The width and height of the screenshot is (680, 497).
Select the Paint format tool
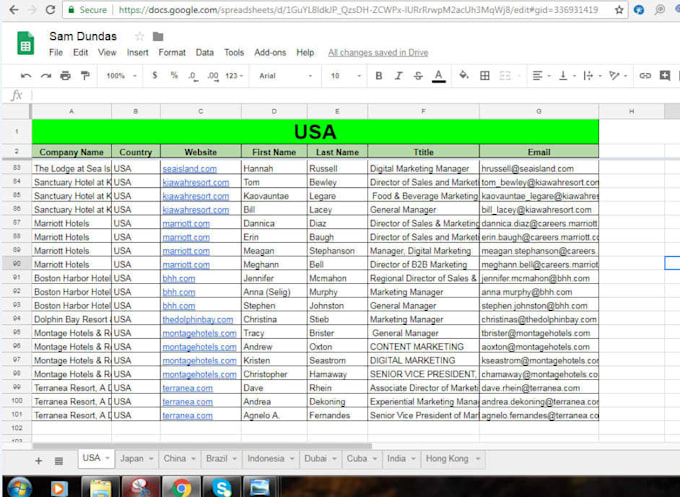[x=85, y=76]
